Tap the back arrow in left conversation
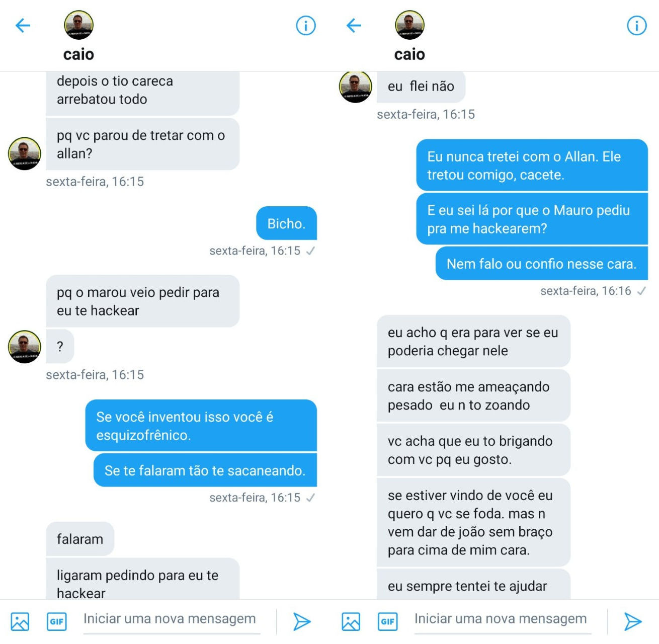 tap(23, 25)
